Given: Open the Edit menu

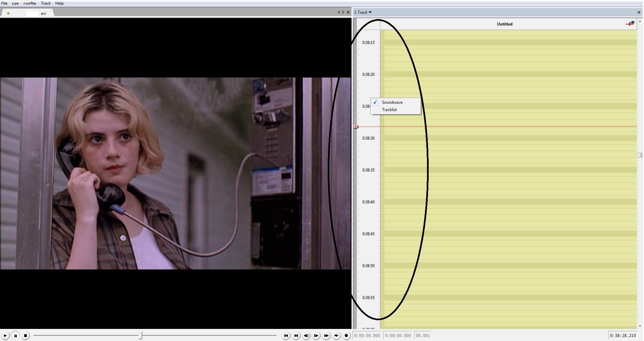Looking at the screenshot, I should click(x=15, y=3).
